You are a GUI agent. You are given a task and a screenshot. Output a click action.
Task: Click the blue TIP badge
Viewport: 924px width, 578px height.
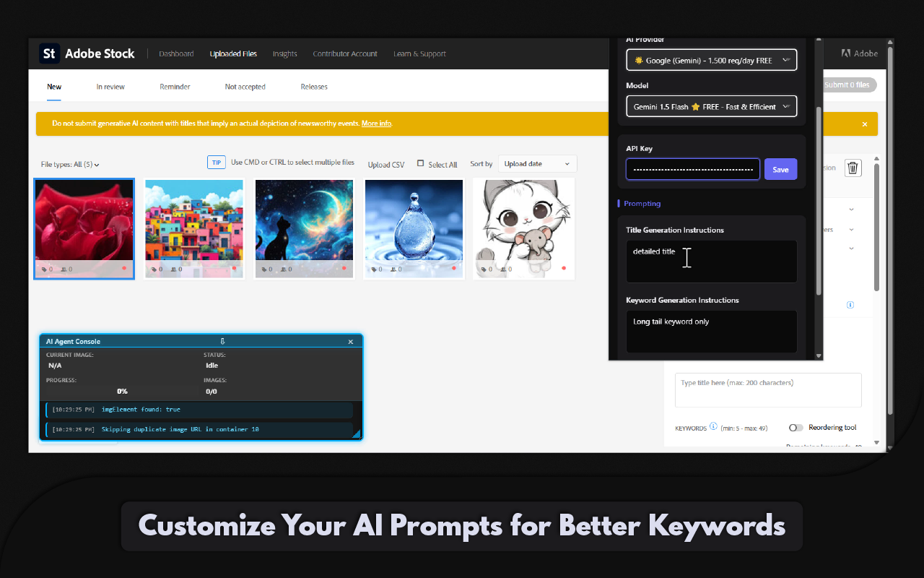pos(217,163)
